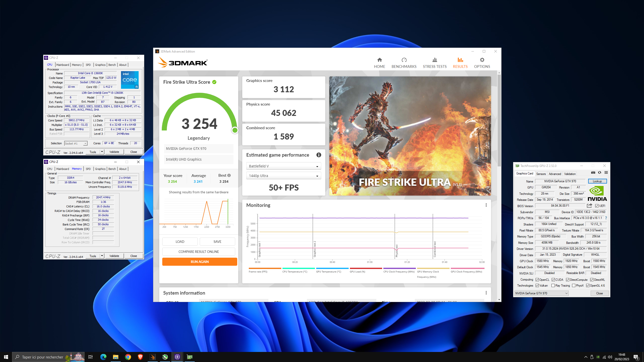Image resolution: width=644 pixels, height=362 pixels.
Task: Open Task View on the taskbar
Action: 91,357
